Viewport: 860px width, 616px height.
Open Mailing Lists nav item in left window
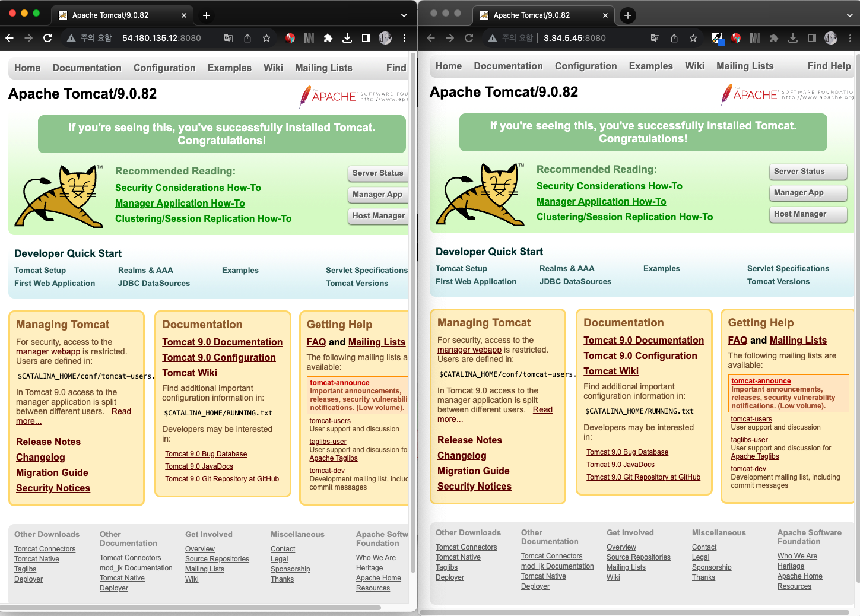tap(323, 68)
